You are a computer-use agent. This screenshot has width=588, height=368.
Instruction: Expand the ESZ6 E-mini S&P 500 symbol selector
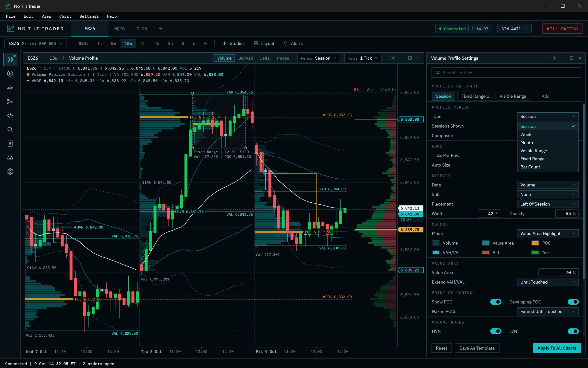[36, 43]
